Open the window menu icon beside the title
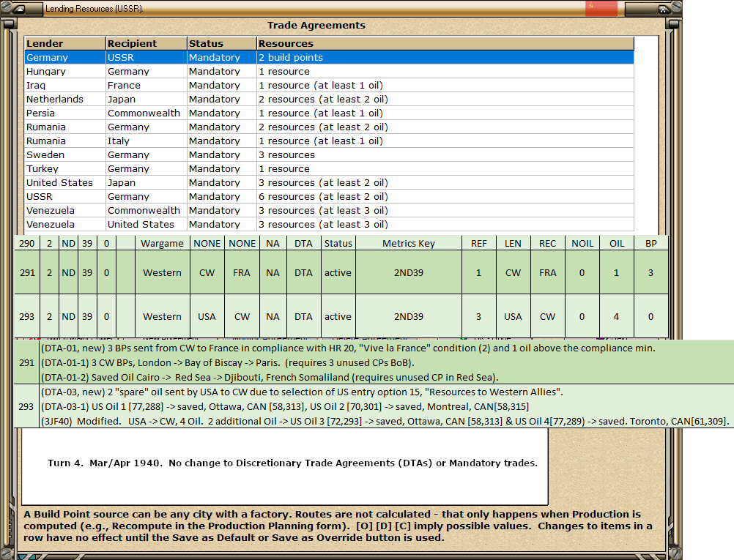Image resolution: width=734 pixels, height=560 pixels. pyautogui.click(x=20, y=9)
